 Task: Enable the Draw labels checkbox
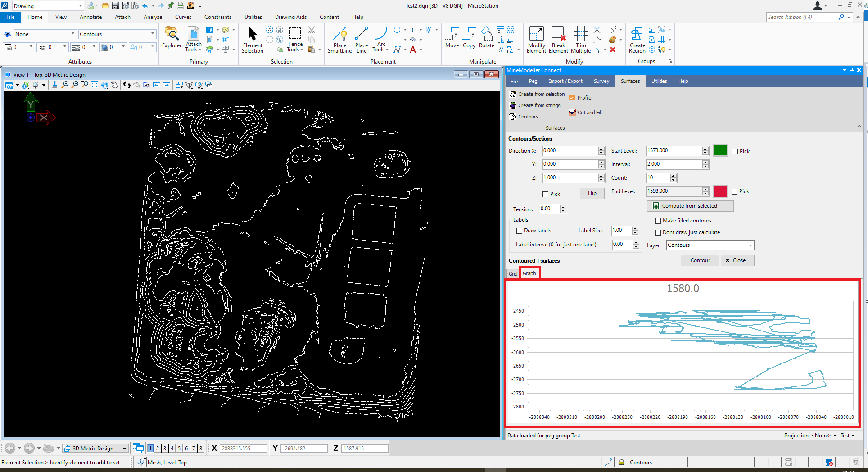520,231
